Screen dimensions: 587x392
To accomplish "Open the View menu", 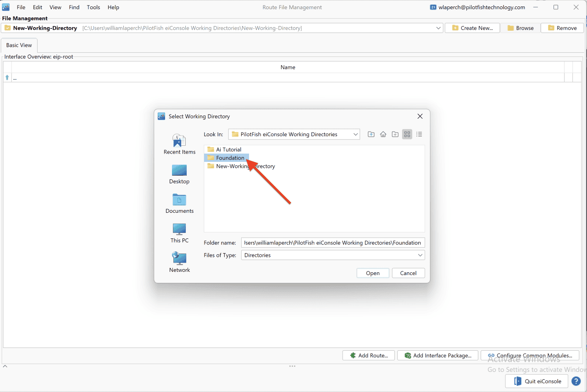I will (55, 7).
